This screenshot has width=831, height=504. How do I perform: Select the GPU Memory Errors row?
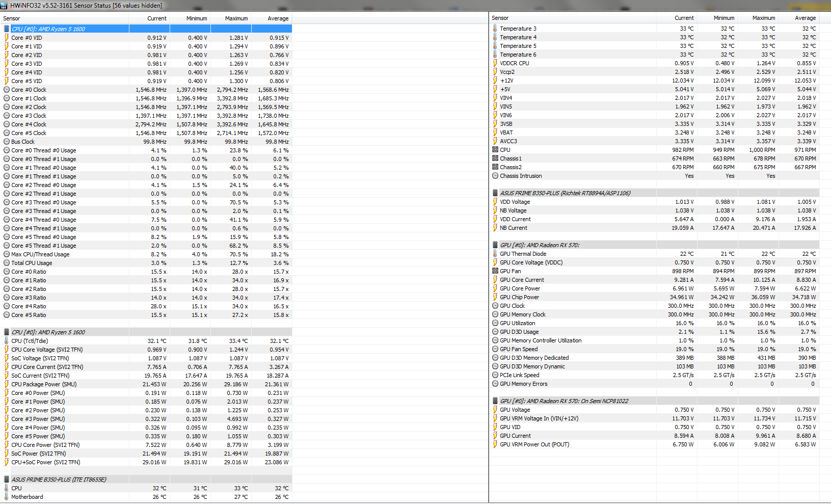(655, 384)
